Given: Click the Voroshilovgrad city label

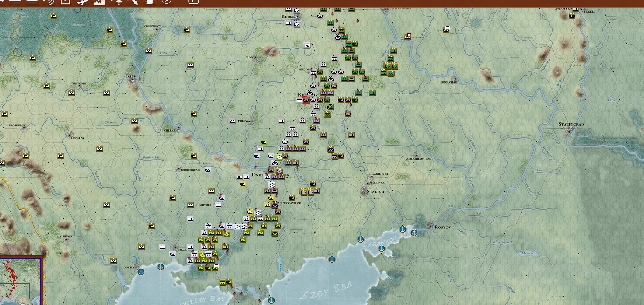Looking at the screenshot, I should pyautogui.click(x=418, y=159).
